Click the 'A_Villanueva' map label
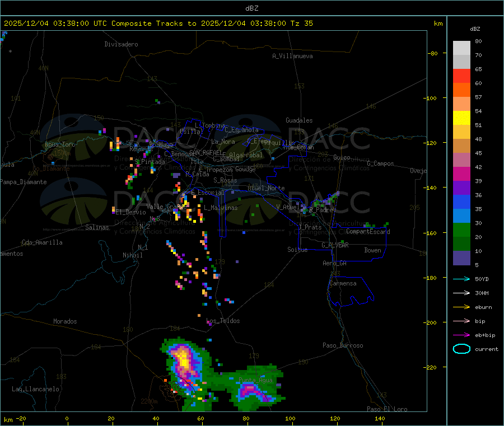The width and height of the screenshot is (504, 426). click(292, 56)
